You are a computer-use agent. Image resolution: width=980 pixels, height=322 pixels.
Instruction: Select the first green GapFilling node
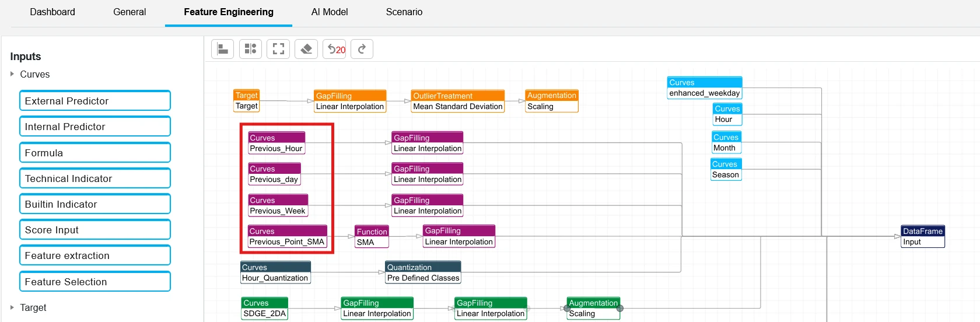pos(377,308)
